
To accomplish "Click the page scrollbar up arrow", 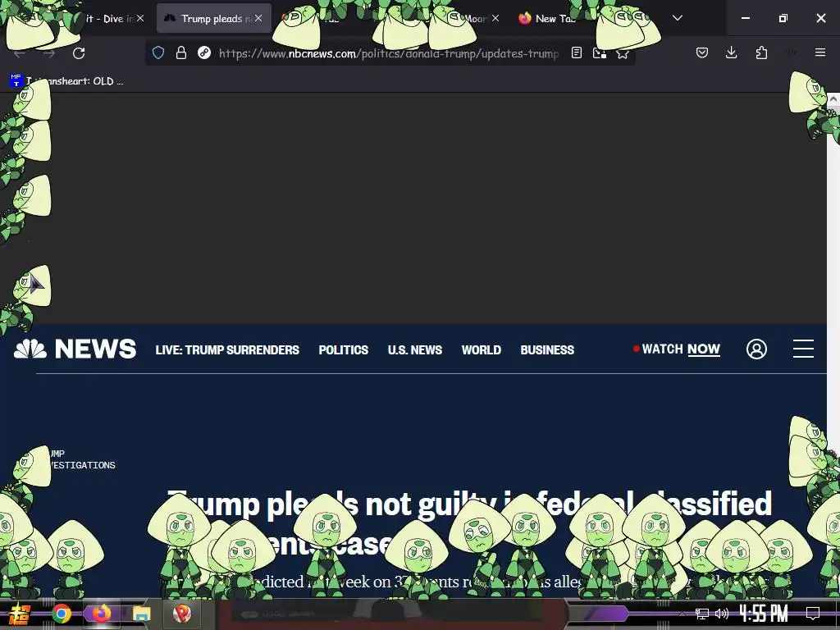I will pyautogui.click(x=833, y=99).
